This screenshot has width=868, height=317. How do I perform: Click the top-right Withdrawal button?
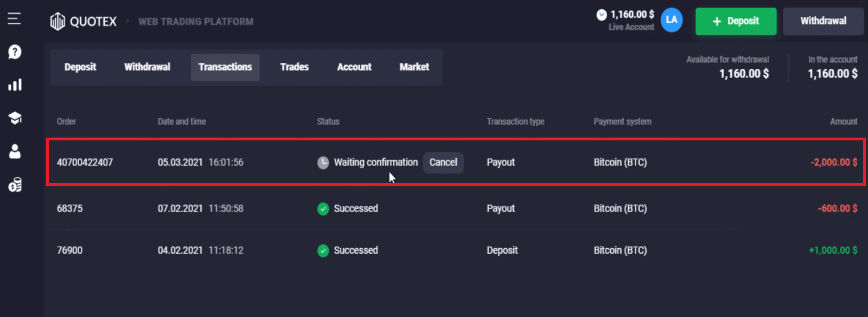[x=823, y=21]
